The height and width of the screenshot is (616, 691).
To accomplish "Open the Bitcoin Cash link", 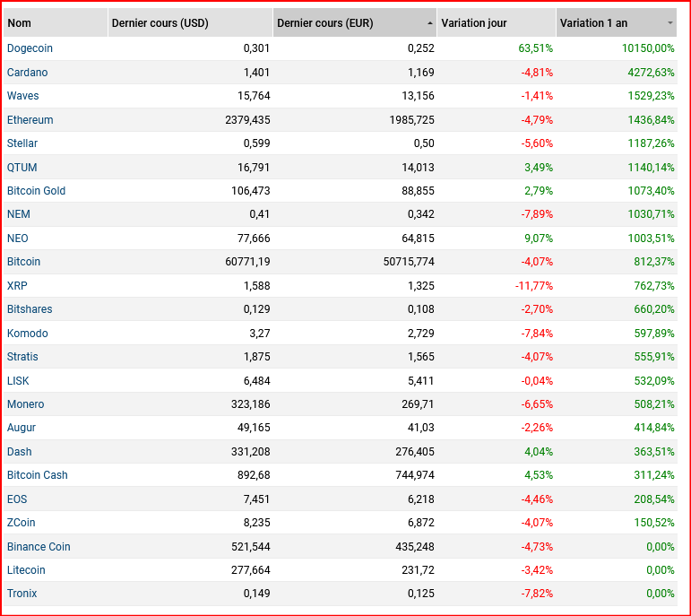I will click(x=38, y=475).
